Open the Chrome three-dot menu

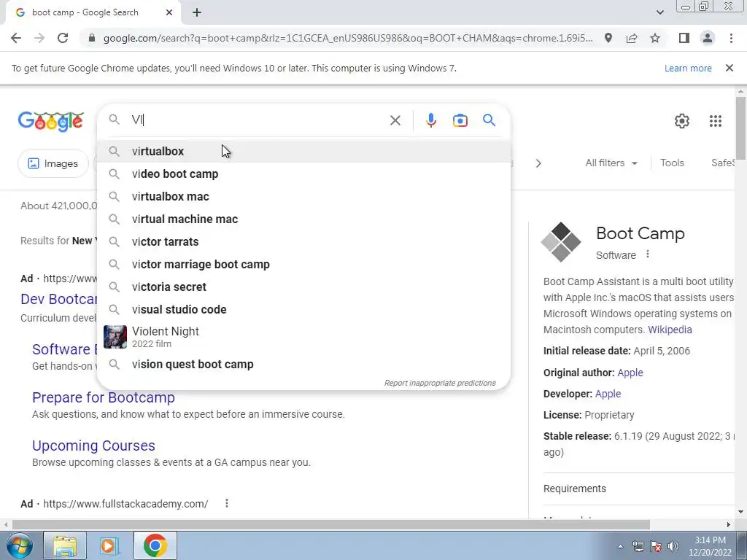coord(731,38)
